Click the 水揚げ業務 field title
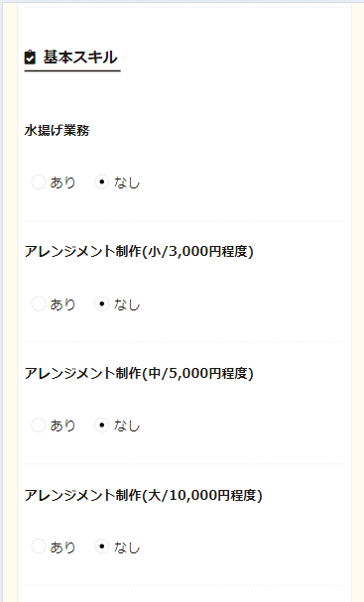Image resolution: width=364 pixels, height=602 pixels. click(x=57, y=131)
